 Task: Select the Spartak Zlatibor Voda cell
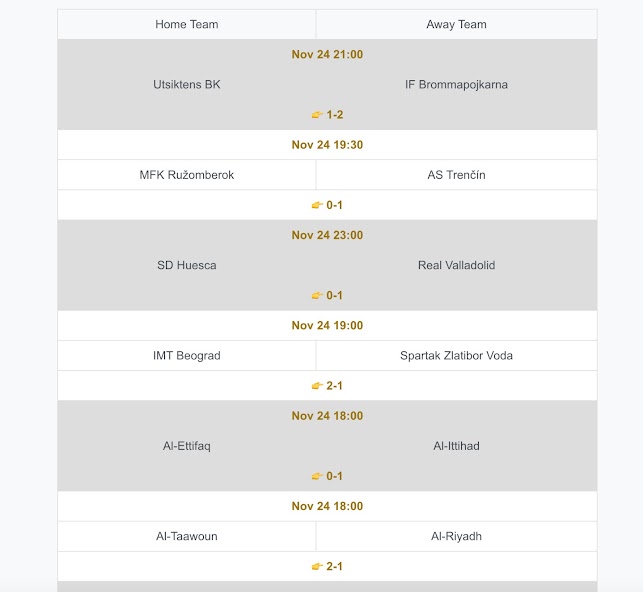pyautogui.click(x=456, y=355)
